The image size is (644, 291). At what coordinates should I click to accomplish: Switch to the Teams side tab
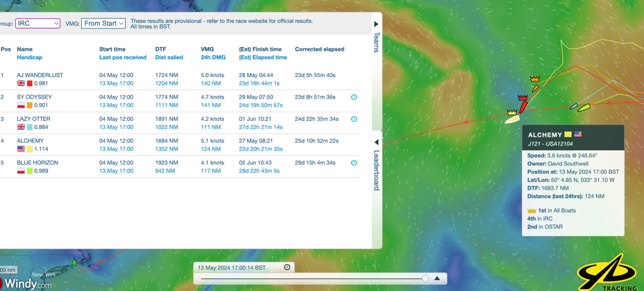pos(376,42)
